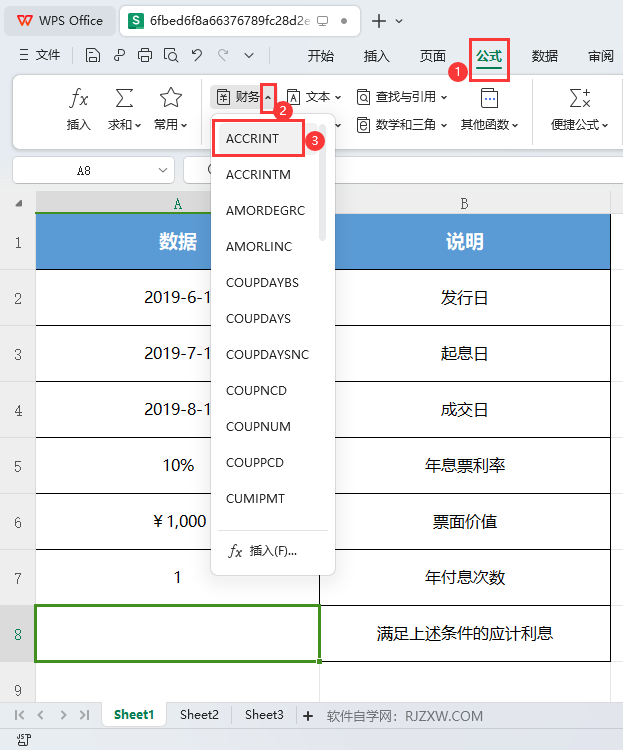Click cell with text 发行日
Viewport: 623px width, 750px height.
pyautogui.click(x=465, y=298)
